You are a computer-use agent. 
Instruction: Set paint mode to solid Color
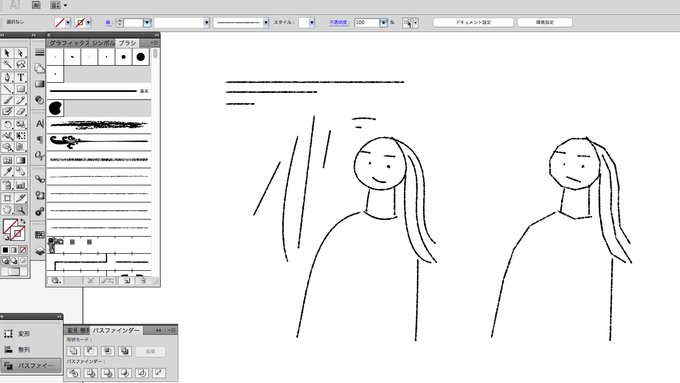[5, 250]
